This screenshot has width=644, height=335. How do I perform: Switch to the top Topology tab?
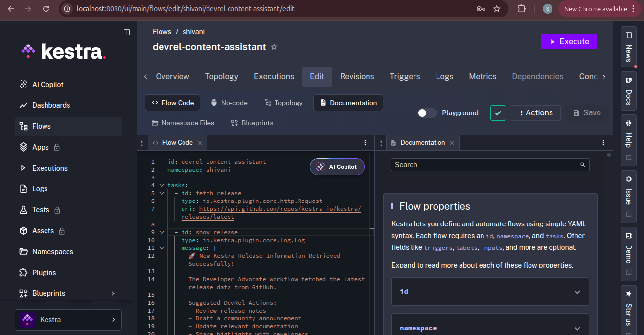pyautogui.click(x=222, y=77)
